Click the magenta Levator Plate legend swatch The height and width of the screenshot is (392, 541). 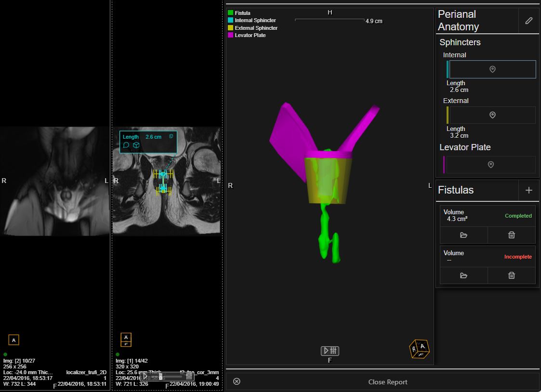[231, 35]
